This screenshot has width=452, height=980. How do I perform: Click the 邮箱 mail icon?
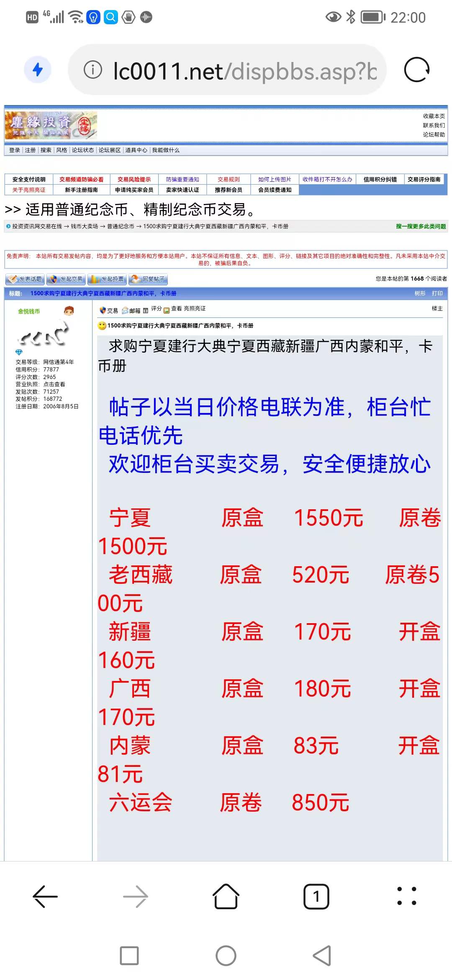(125, 310)
